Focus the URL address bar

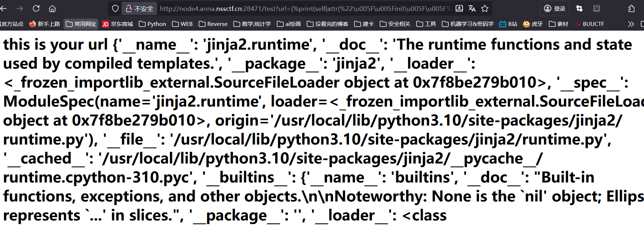click(x=305, y=8)
